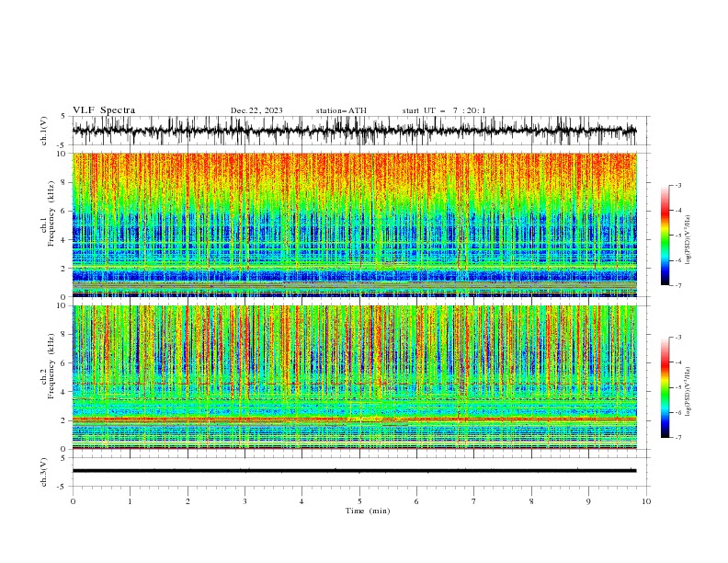Click the time axis tick label "9"
The width and height of the screenshot is (728, 563).
(x=588, y=501)
